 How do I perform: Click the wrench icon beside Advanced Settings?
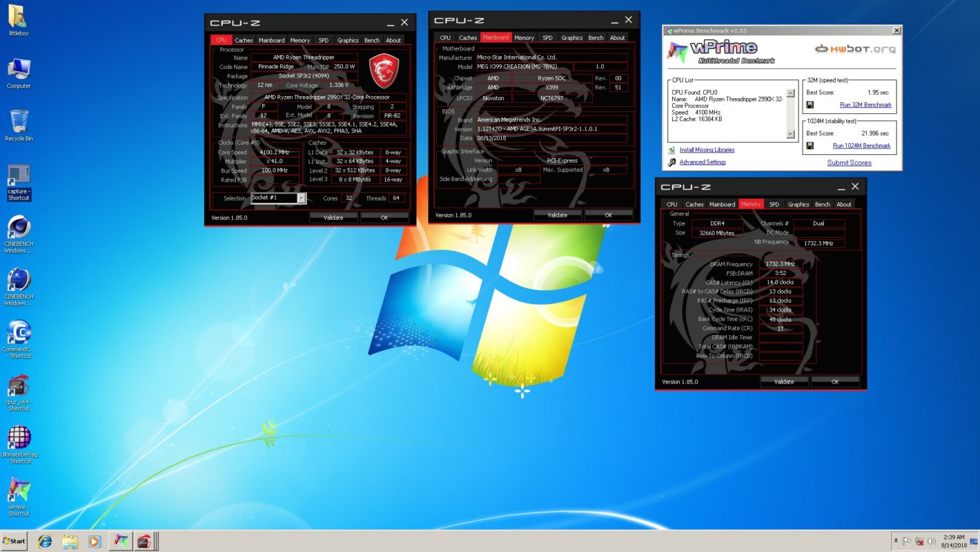[671, 162]
